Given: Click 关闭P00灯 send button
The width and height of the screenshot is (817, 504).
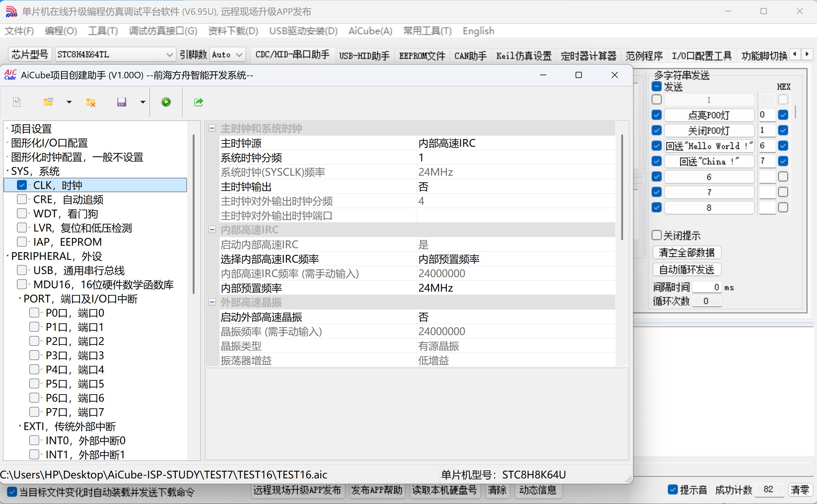Looking at the screenshot, I should [x=709, y=130].
